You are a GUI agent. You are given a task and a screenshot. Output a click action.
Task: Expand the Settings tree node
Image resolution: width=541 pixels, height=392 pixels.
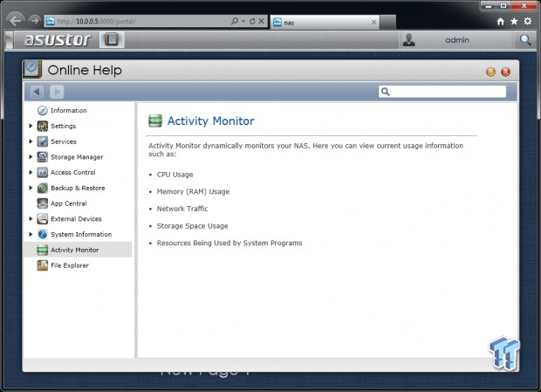pyautogui.click(x=31, y=126)
